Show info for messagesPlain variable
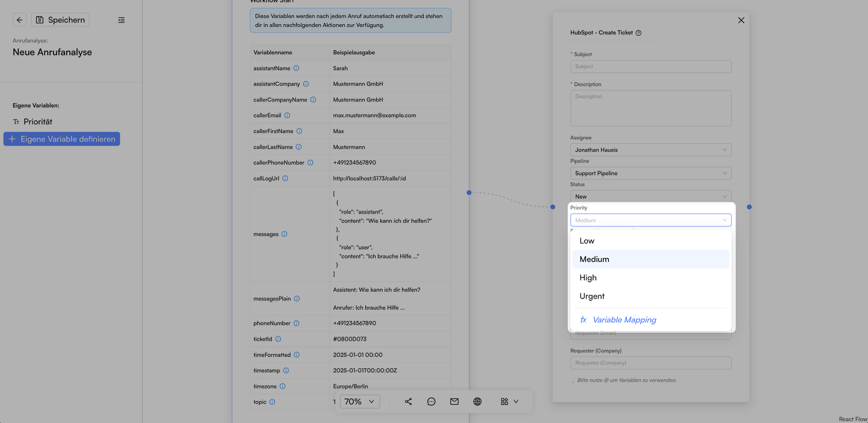The height and width of the screenshot is (423, 868). 297,299
